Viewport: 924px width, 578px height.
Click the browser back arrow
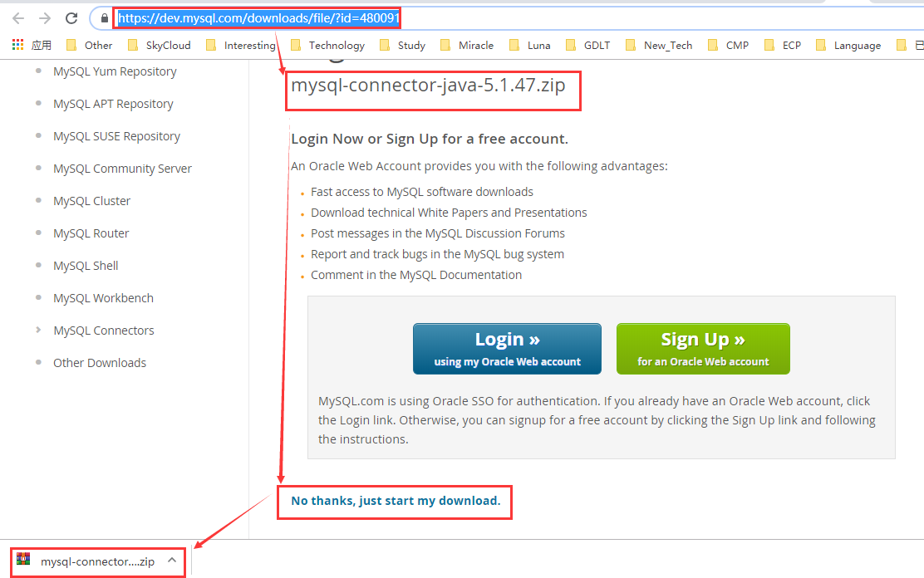(18, 18)
